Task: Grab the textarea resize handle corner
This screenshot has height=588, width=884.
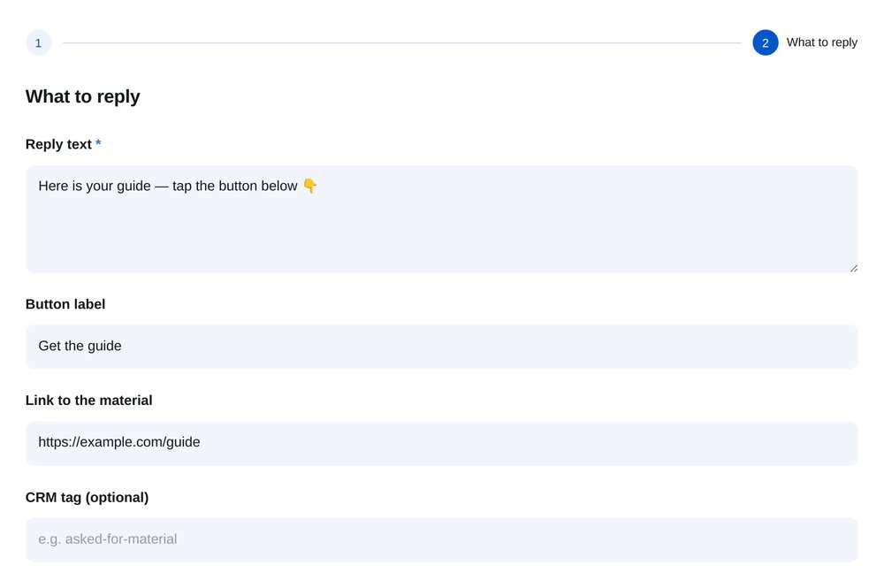Action: click(x=854, y=268)
